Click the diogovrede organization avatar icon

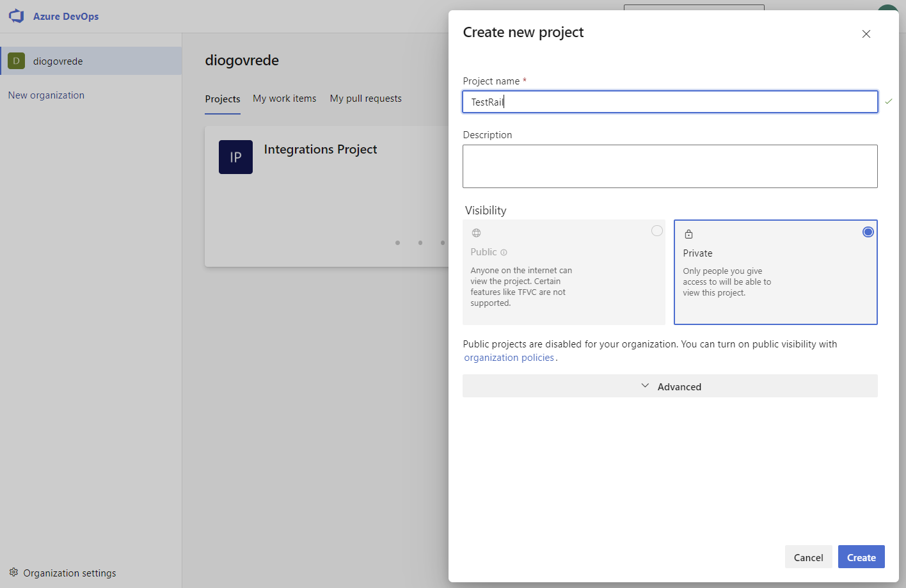coord(16,61)
